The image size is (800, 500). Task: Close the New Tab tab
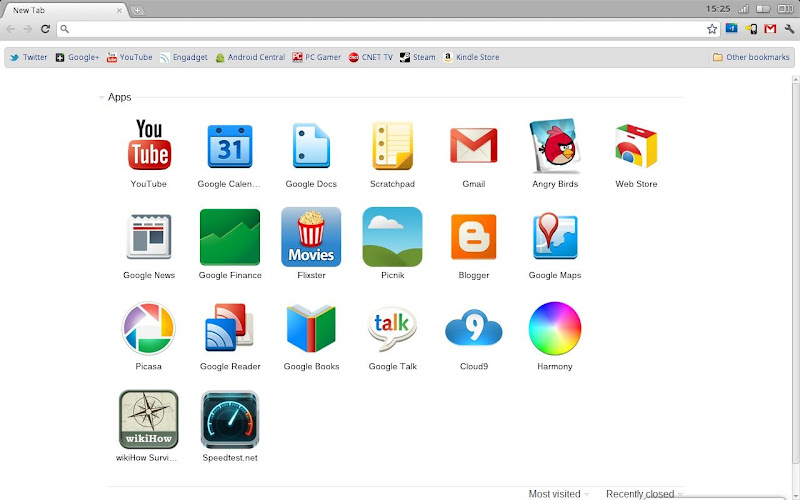pos(119,10)
